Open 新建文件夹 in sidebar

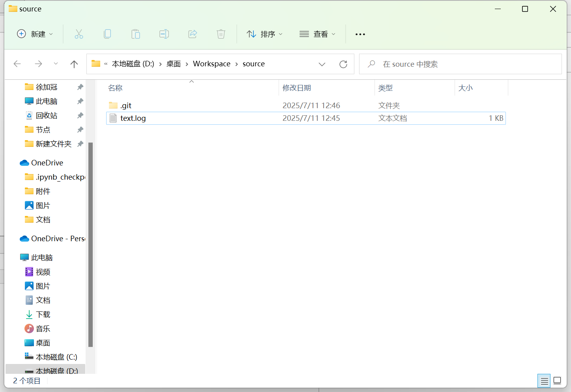coord(54,144)
